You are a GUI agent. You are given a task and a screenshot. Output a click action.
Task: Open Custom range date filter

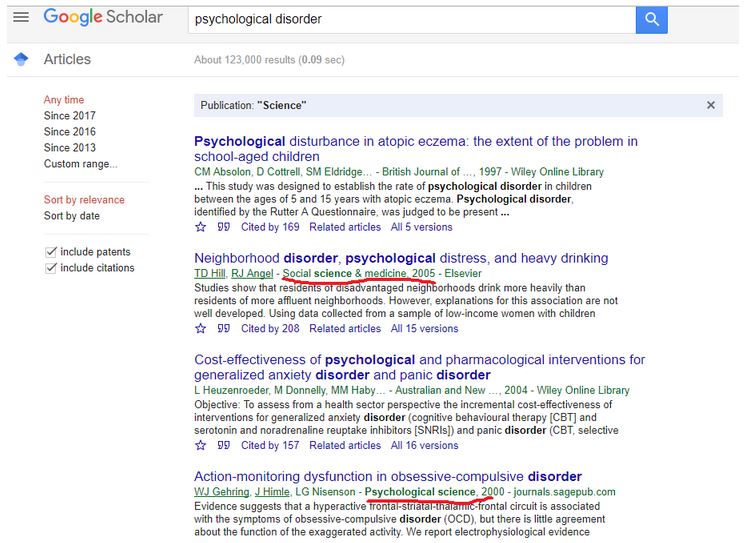(x=80, y=164)
